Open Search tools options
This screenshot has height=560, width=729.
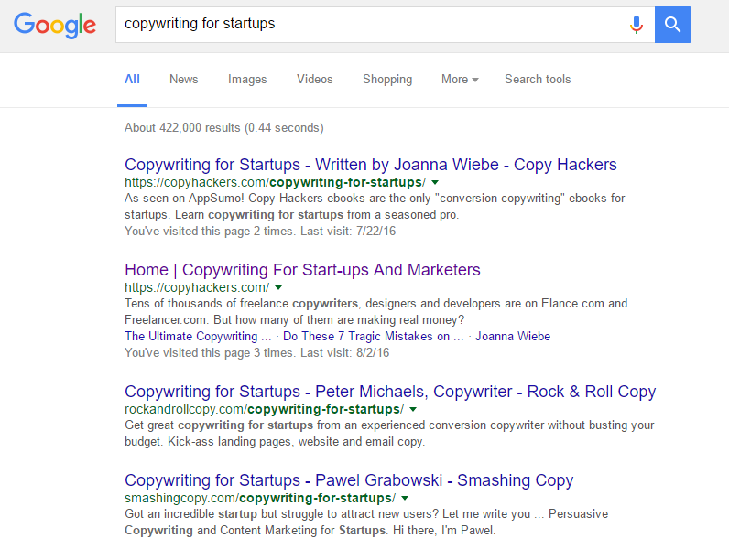(538, 80)
